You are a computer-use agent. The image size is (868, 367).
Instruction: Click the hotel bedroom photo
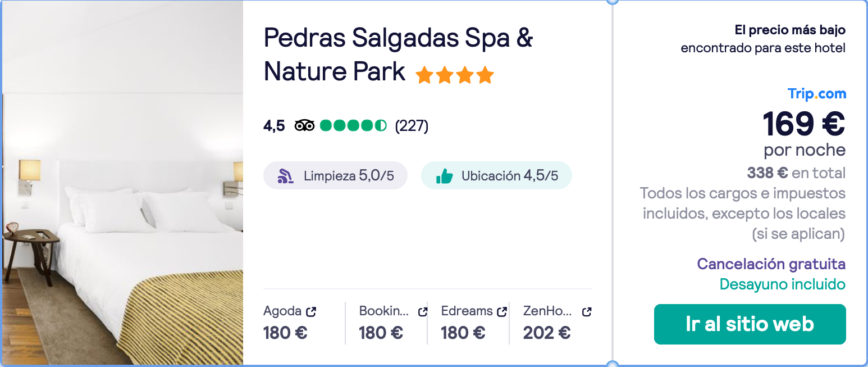(x=122, y=183)
